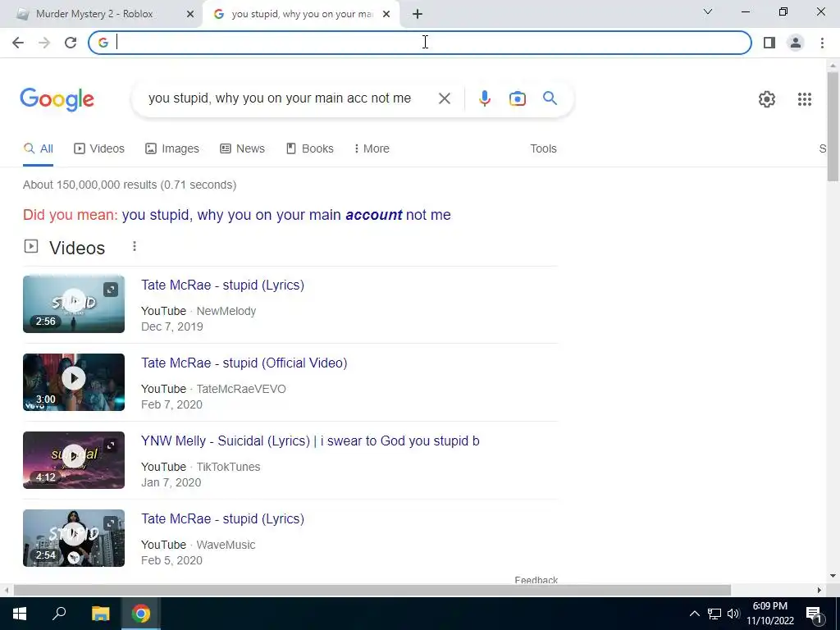The width and height of the screenshot is (840, 630).
Task: Open Google quick settings gear
Action: tap(767, 99)
